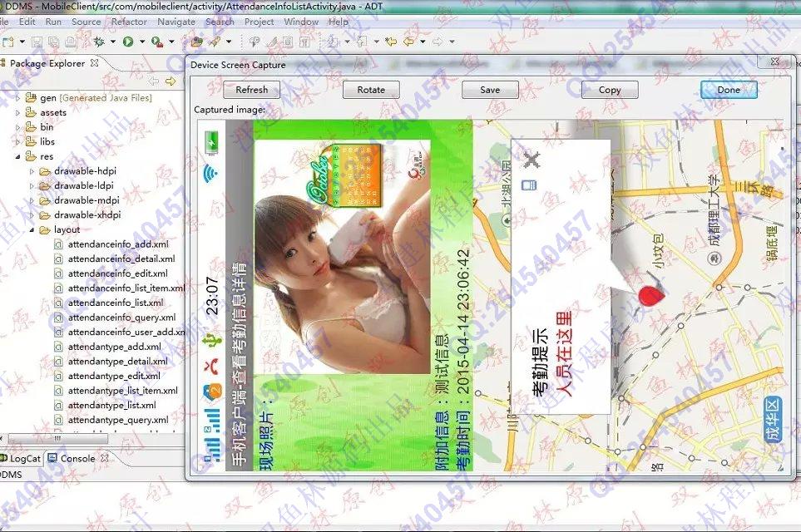Click the Copy button

(x=610, y=90)
